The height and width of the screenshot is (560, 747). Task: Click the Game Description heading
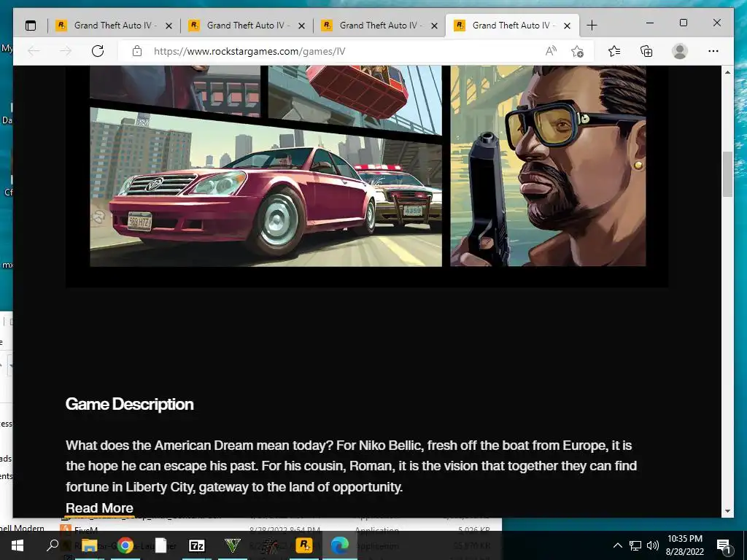pyautogui.click(x=130, y=404)
